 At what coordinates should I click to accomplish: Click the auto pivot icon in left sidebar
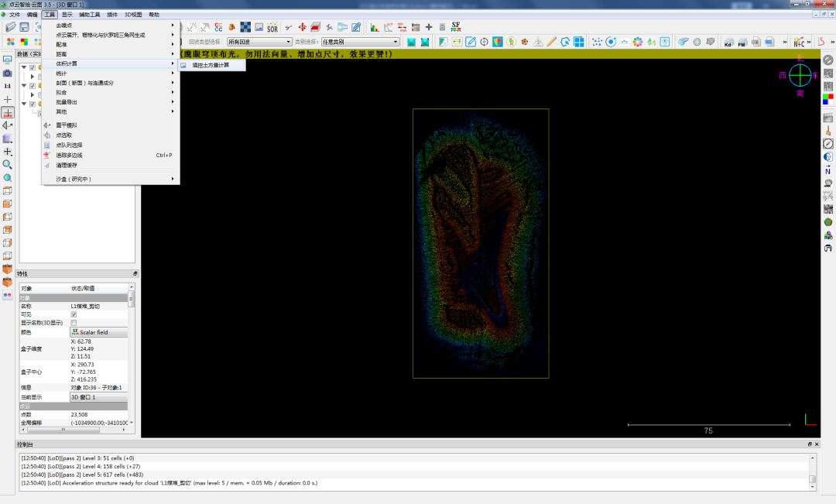pyautogui.click(x=8, y=112)
